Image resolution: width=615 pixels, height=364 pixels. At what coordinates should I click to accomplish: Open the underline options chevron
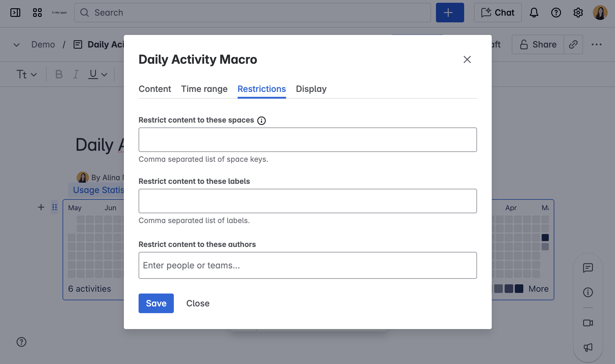[x=104, y=74]
